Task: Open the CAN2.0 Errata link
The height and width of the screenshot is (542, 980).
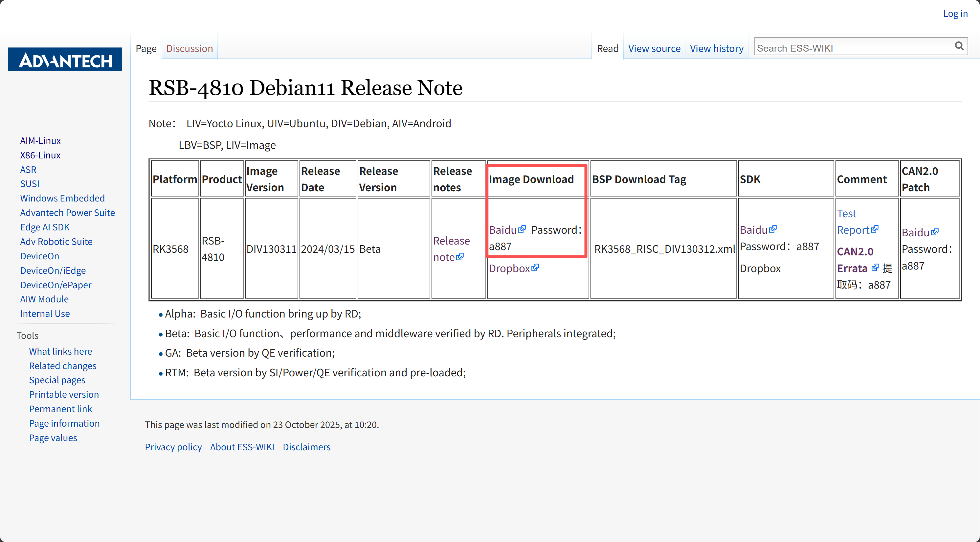Action: [854, 260]
